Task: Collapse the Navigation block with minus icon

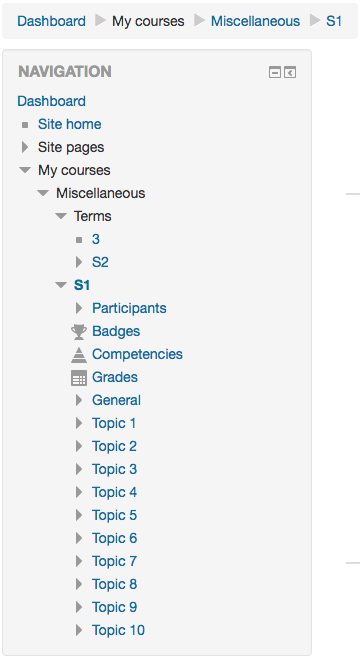Action: 275,73
